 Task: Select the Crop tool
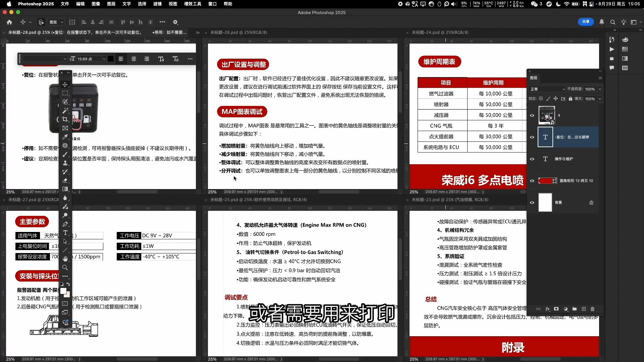65,119
